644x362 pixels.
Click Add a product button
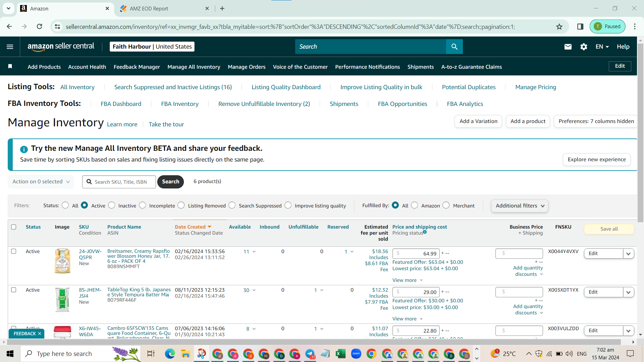528,121
